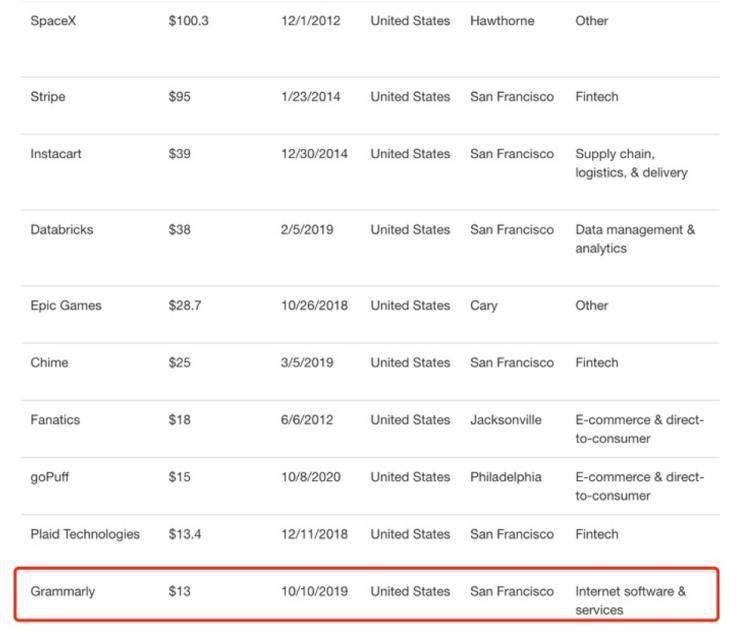Image resolution: width=750 pixels, height=632 pixels.
Task: Select the Jacksonville city cell
Action: (506, 420)
